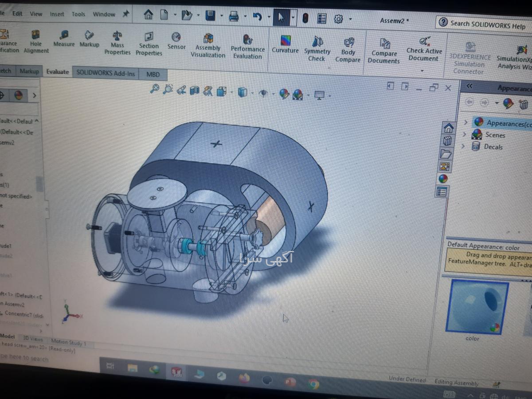Click the Markup tool in the ribbon

point(89,39)
